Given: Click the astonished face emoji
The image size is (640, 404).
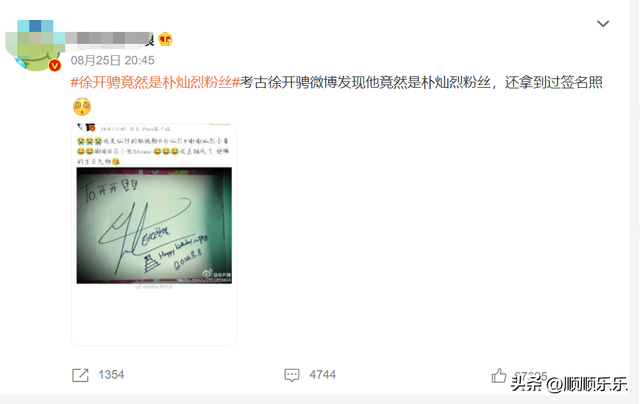Looking at the screenshot, I should [x=82, y=107].
